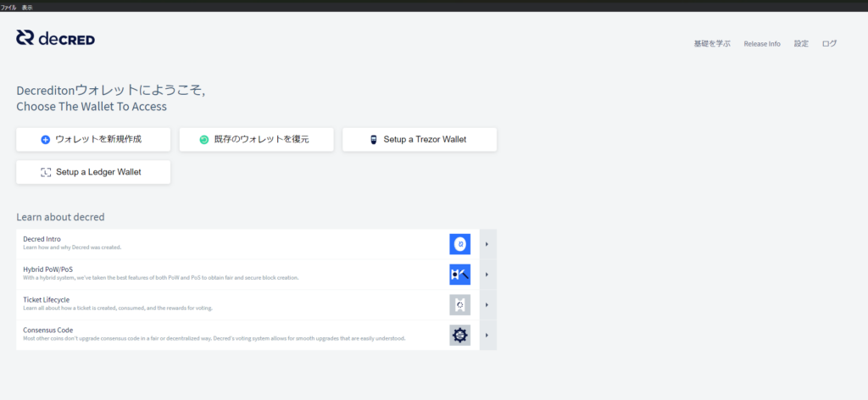Click the Decred Intro tutorial thumbnail icon

point(459,244)
